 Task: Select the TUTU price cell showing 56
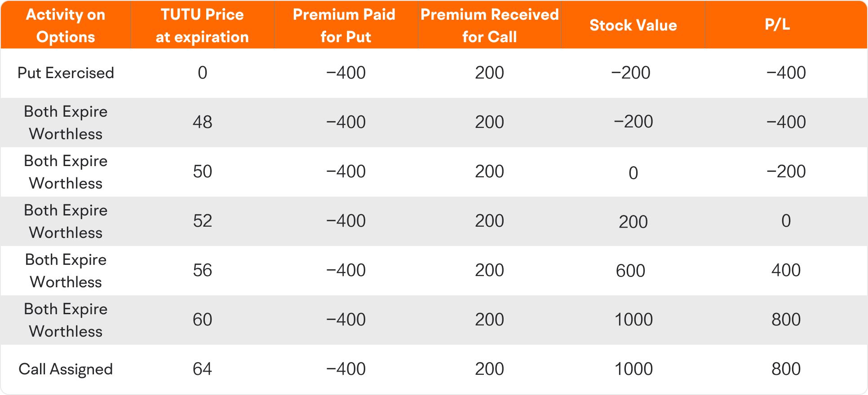pos(202,270)
